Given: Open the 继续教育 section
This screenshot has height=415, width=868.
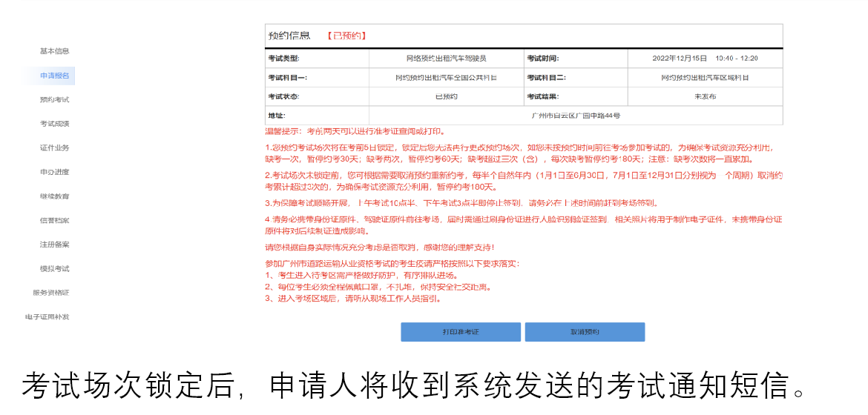Looking at the screenshot, I should [x=54, y=196].
